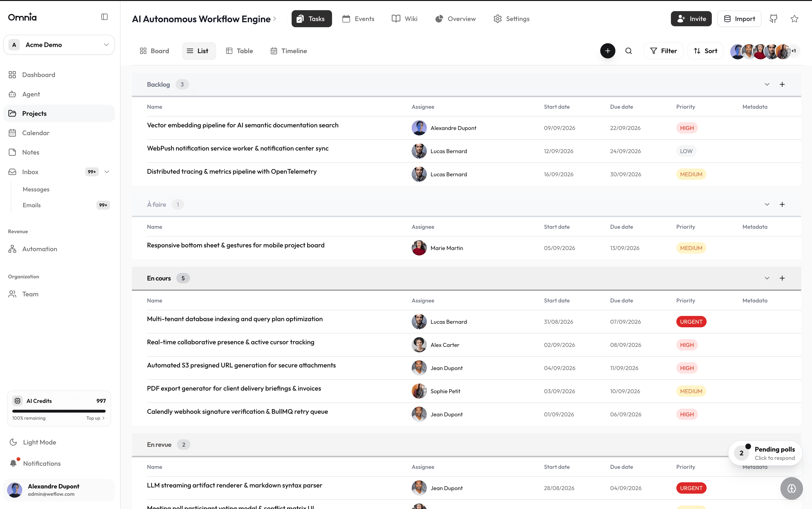
Task: Star this project as favorite
Action: click(x=795, y=19)
